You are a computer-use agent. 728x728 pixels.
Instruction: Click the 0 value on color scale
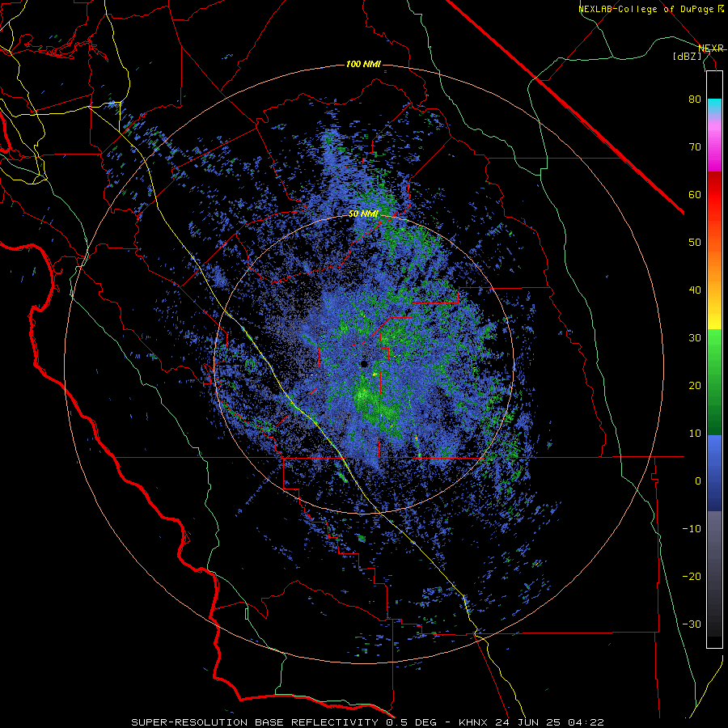tap(698, 481)
